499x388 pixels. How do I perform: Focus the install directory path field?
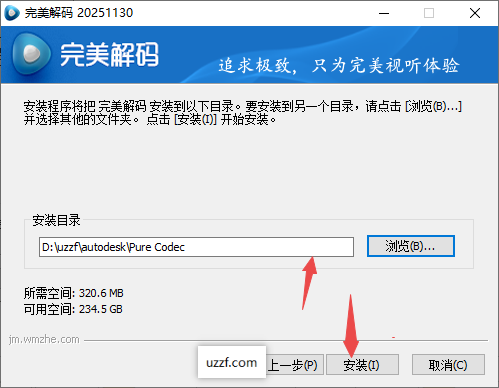196,247
